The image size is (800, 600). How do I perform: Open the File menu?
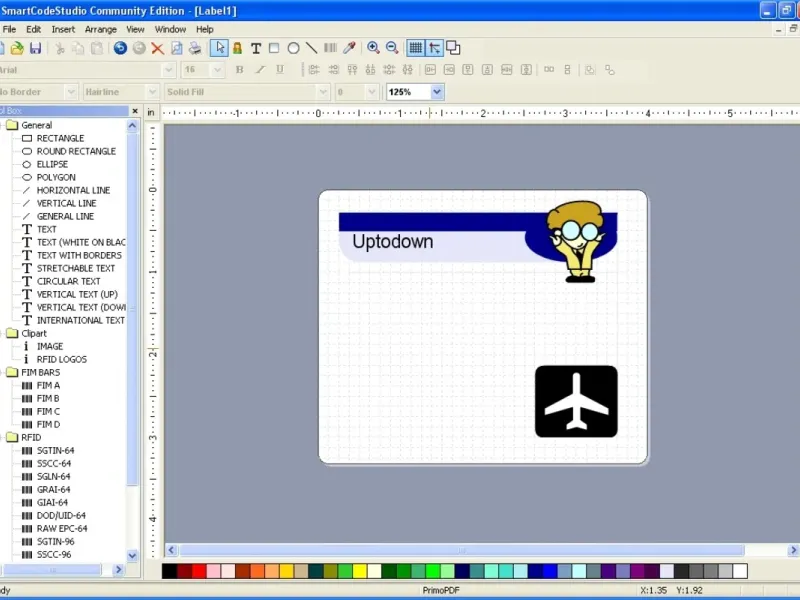(9, 29)
